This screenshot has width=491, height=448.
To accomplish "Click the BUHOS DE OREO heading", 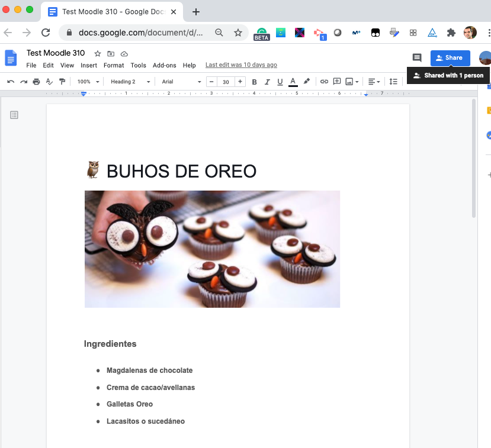I will (181, 171).
